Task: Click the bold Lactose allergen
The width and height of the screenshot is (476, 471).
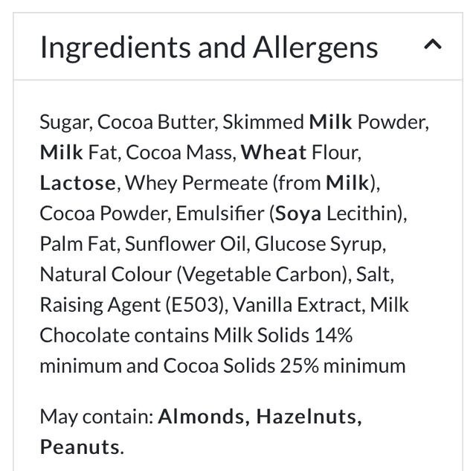Action: pos(78,183)
